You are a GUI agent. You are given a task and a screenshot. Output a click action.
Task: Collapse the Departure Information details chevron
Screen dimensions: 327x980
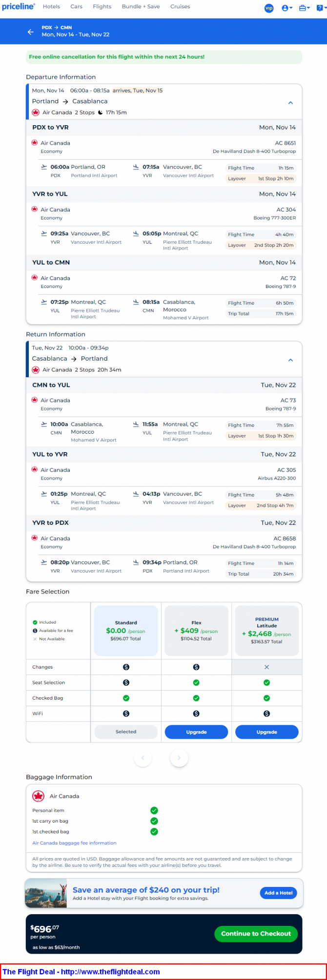tap(290, 103)
